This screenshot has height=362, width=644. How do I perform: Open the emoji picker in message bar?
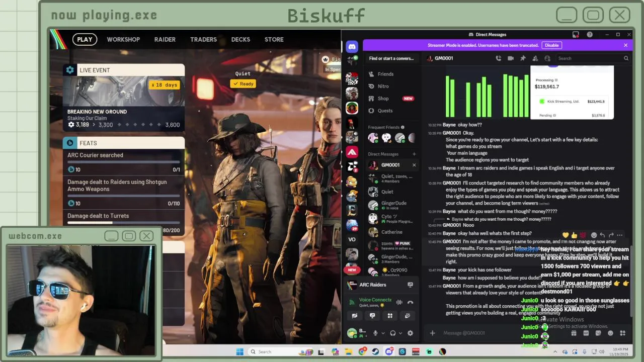610,333
